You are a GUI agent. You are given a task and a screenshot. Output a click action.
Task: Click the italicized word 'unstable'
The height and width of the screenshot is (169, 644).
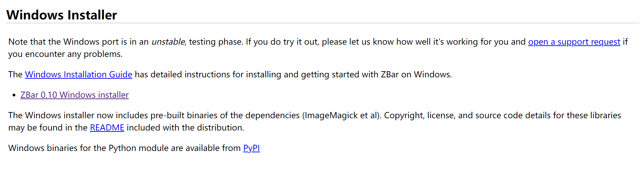pyautogui.click(x=168, y=42)
